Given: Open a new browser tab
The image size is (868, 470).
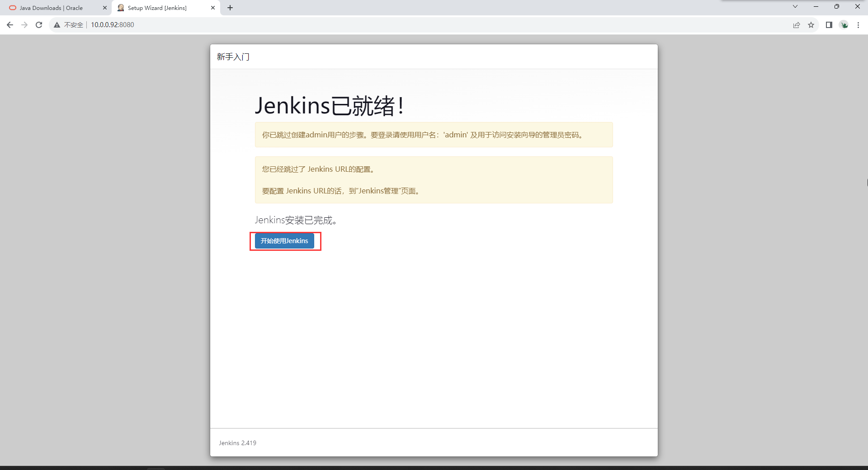Looking at the screenshot, I should pos(230,8).
